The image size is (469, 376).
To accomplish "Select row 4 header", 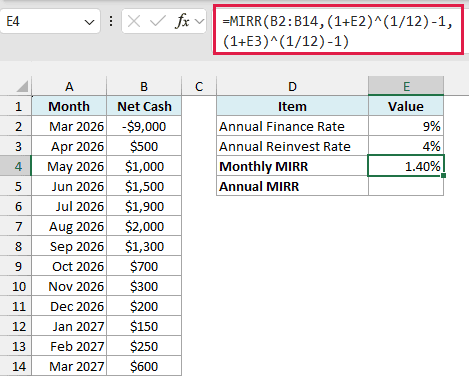I will 16,166.
